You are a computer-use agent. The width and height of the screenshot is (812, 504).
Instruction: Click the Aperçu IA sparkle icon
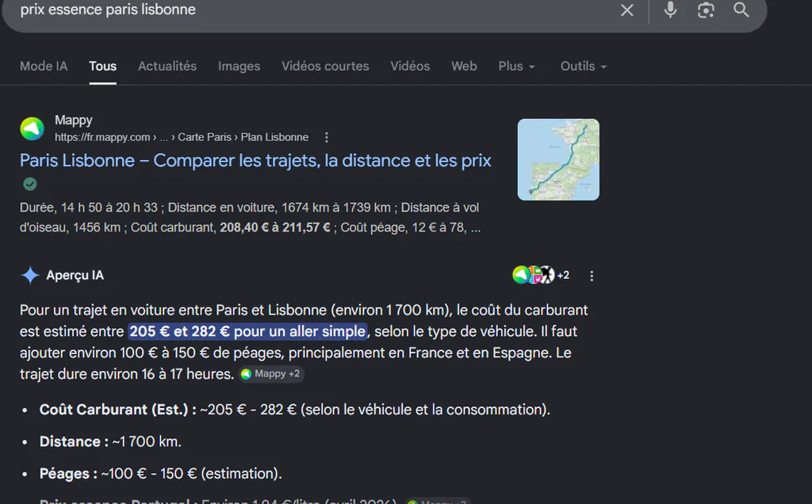pyautogui.click(x=30, y=275)
